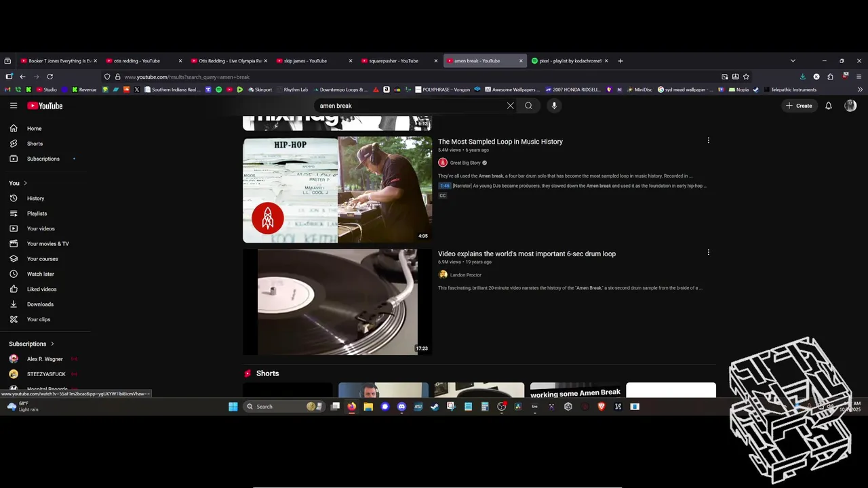Image resolution: width=868 pixels, height=488 pixels.
Task: Switch to Otis Redding Live Olympia tab
Action: tap(229, 61)
